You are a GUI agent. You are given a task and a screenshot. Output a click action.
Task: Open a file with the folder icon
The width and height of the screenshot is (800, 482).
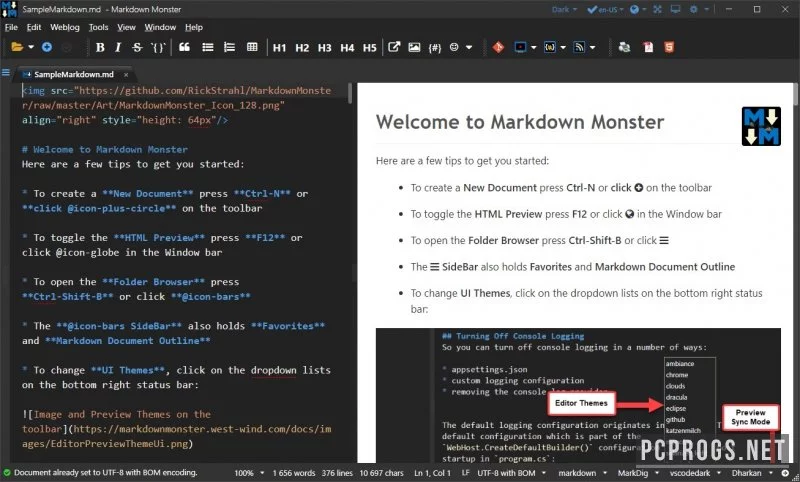coord(17,47)
